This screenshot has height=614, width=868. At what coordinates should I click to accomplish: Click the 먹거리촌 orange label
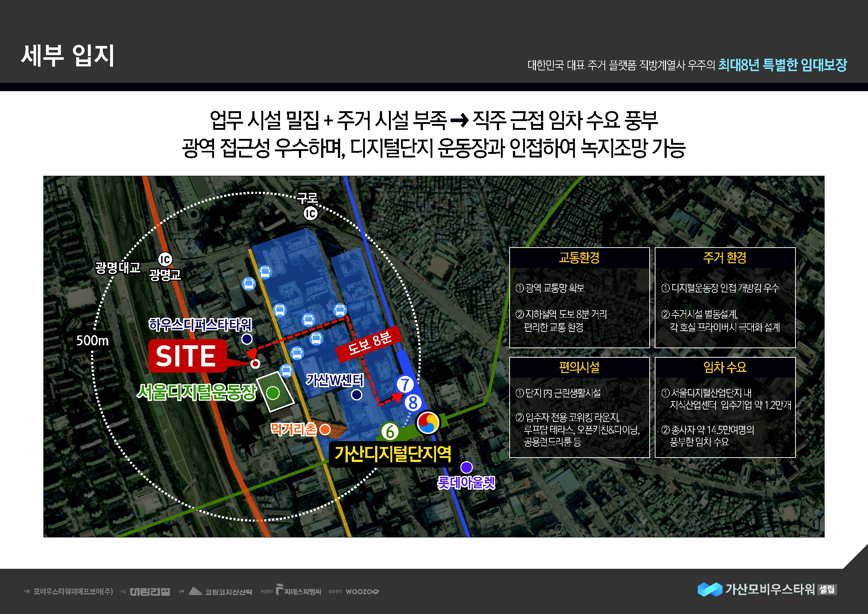point(294,429)
